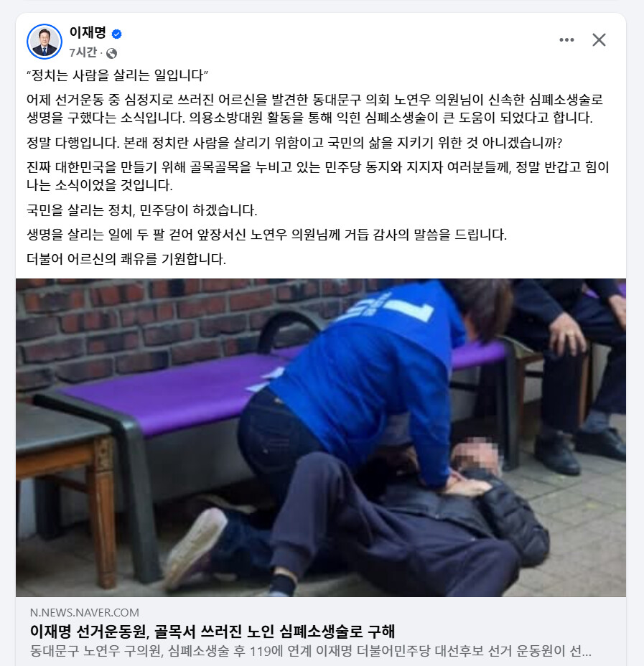644x666 pixels.
Task: Click the line 국민을 살리는 정치, 민주당이 하겠습니다
Action: [x=142, y=210]
